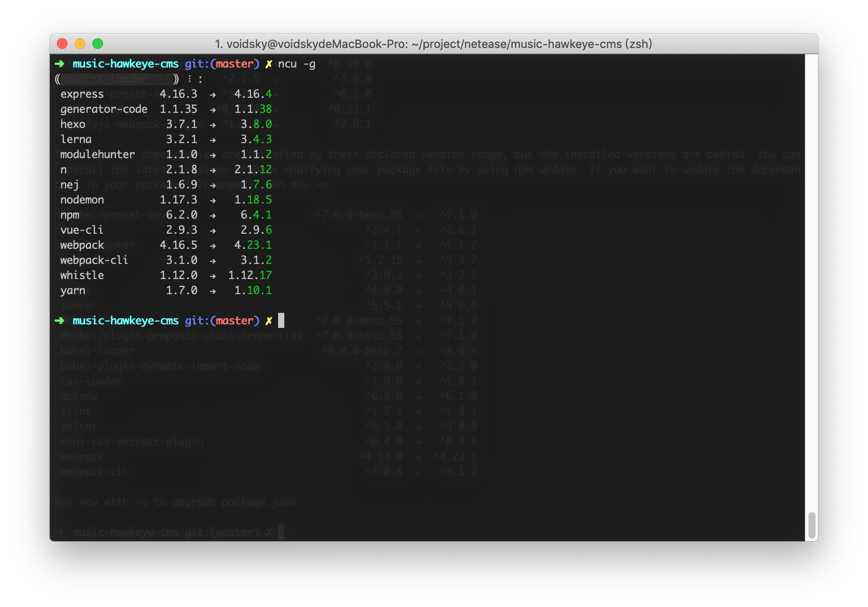Click the green fullscreen window button
The image size is (868, 607).
point(98,44)
